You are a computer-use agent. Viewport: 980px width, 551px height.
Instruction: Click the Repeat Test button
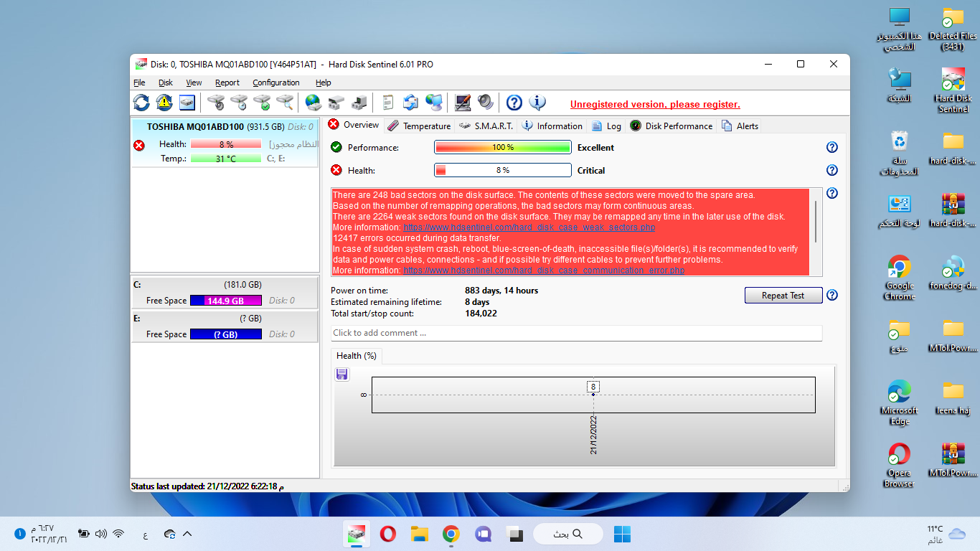tap(783, 295)
